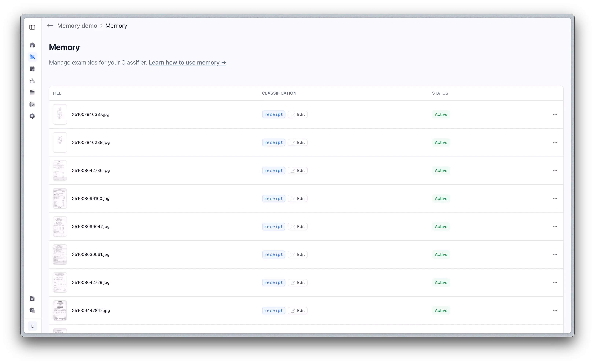Open the folder icon in sidebar
This screenshot has width=595, height=364.
point(32,92)
